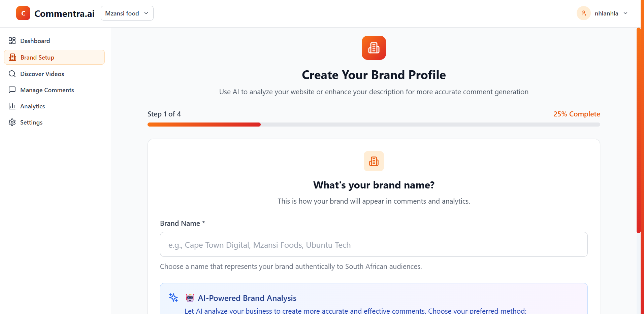
Task: Click the 'Create Your Brand Profile' heading
Action: 374,75
